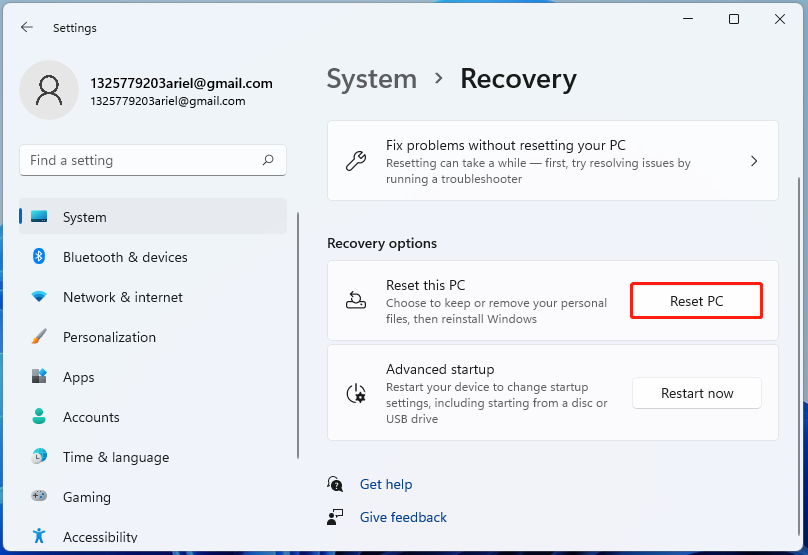Viewport: 808px width, 555px height.
Task: Click the account email name
Action: (181, 83)
